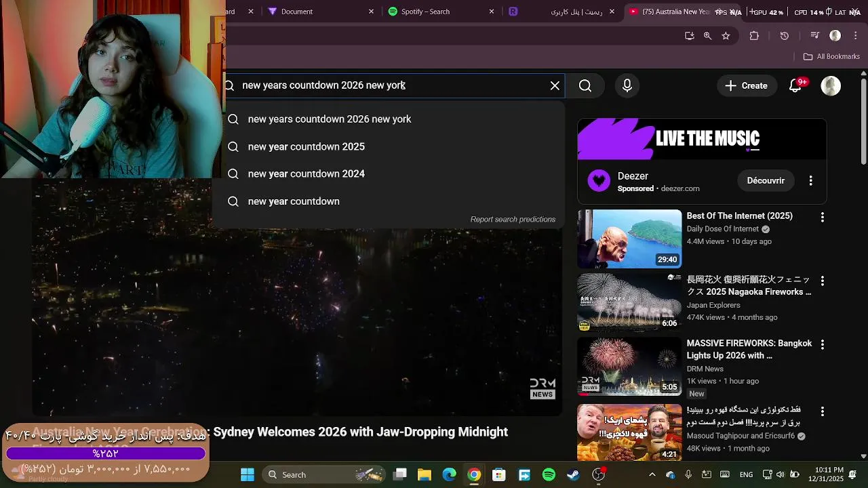Open media controls icon in Chrome toolbar

[x=815, y=36]
